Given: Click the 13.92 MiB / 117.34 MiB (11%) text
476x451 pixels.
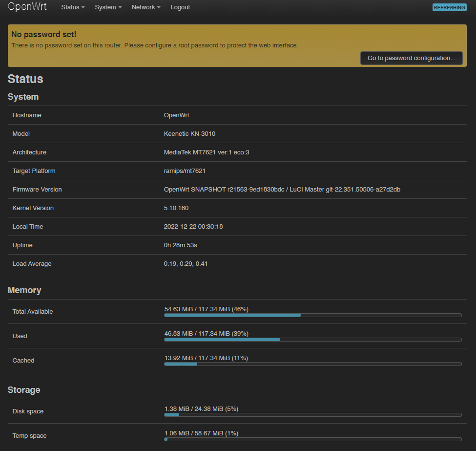Looking at the screenshot, I should click(206, 358).
